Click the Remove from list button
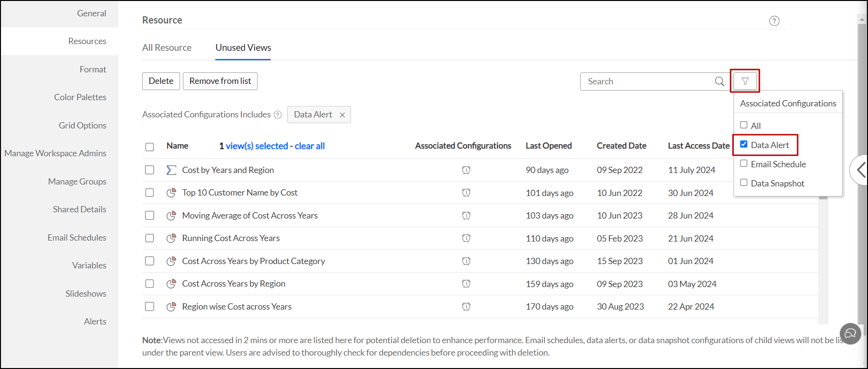The height and width of the screenshot is (369, 868). (x=220, y=81)
